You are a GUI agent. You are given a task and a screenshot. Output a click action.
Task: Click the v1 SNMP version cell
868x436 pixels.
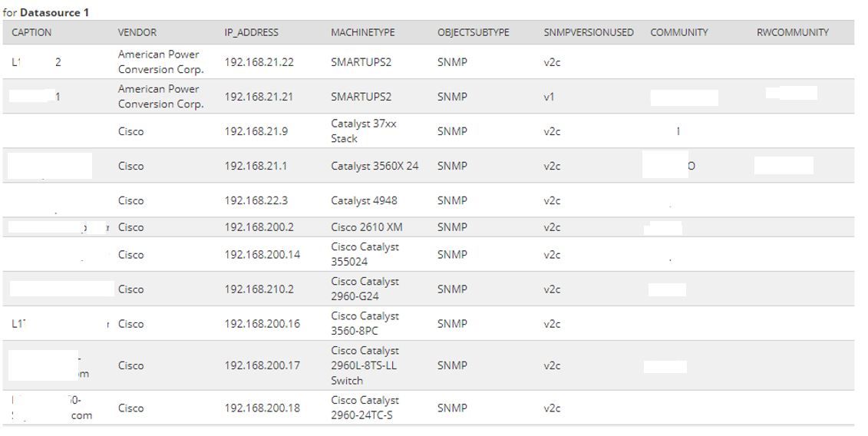click(x=548, y=97)
